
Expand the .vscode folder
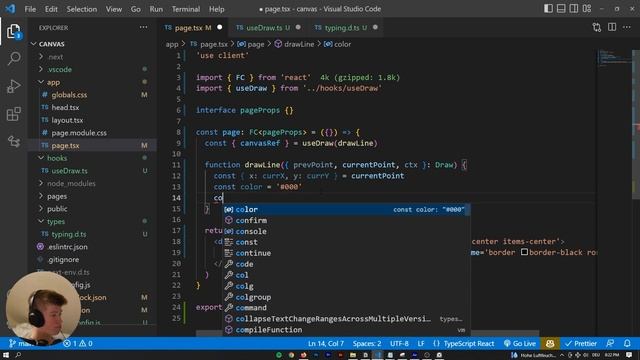[x=59, y=69]
